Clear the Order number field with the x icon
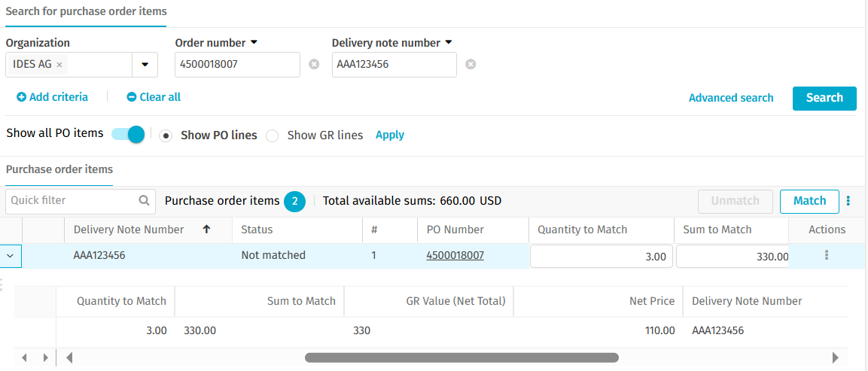 [x=314, y=64]
